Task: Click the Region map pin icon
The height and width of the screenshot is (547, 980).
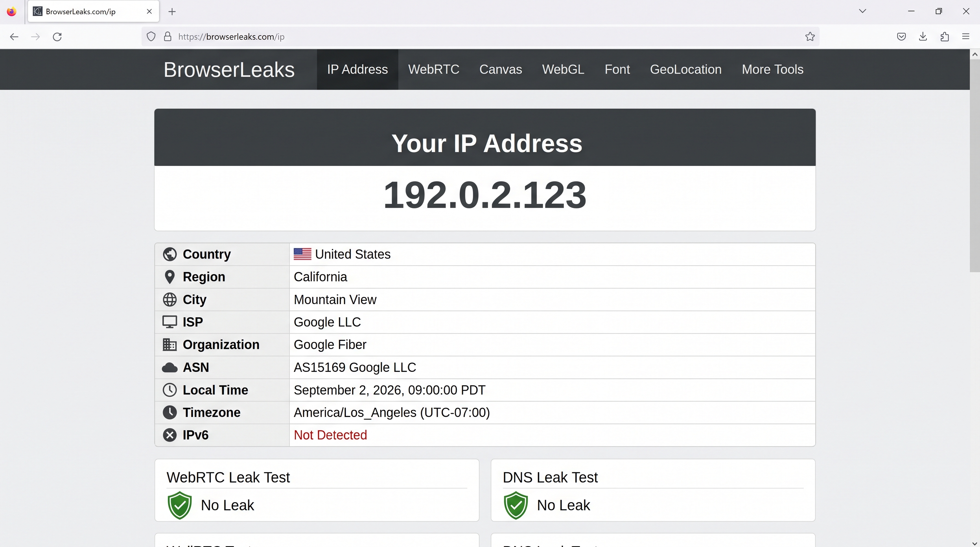Action: tap(170, 277)
